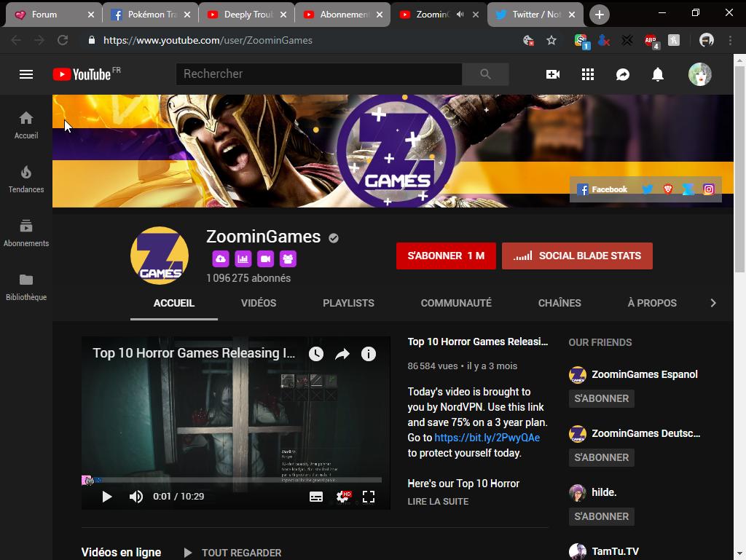Viewport: 746px width, 560px height.
Task: Go to Accueil in the sidebar
Action: [26, 125]
